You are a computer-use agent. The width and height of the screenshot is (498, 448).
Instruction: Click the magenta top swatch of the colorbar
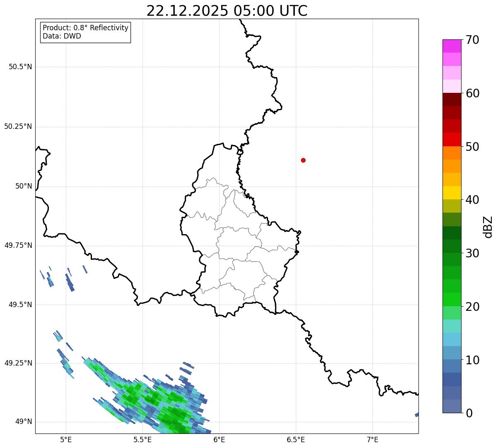point(452,46)
